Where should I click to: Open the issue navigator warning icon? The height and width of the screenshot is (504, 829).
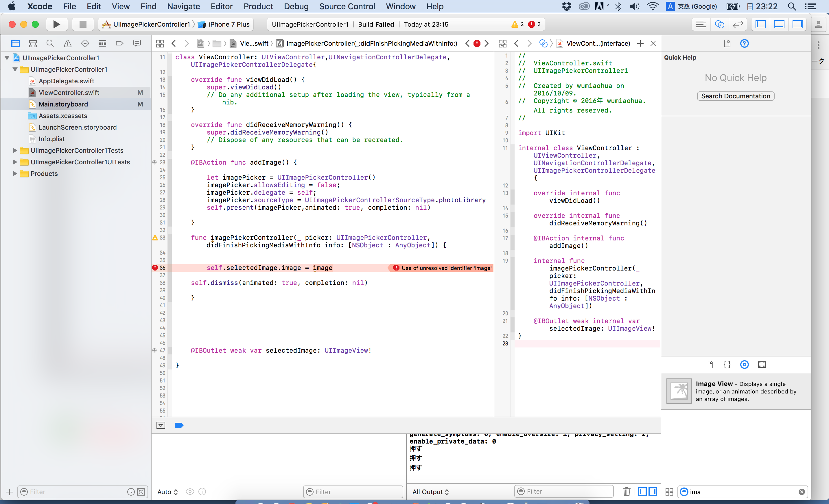tap(68, 43)
